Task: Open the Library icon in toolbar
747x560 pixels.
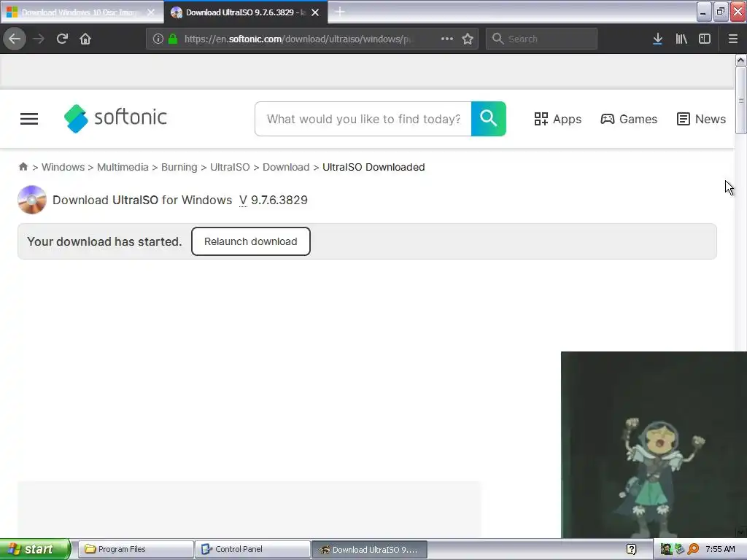Action: pos(681,39)
